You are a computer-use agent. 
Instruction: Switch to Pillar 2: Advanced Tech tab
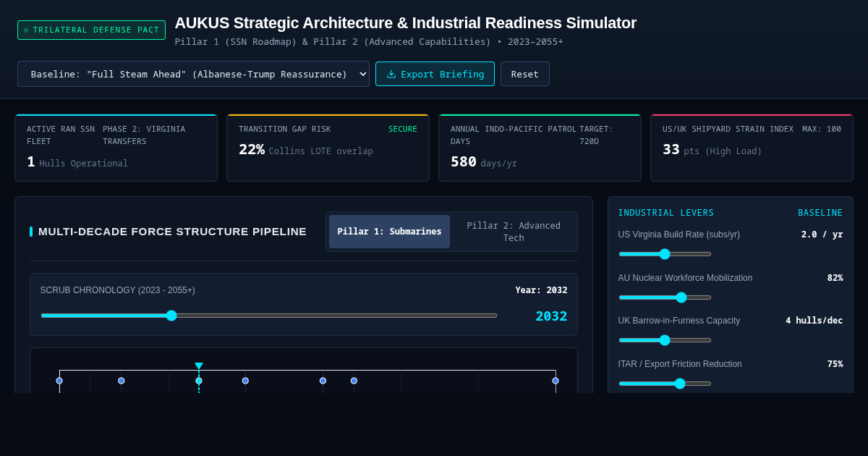[x=514, y=232]
